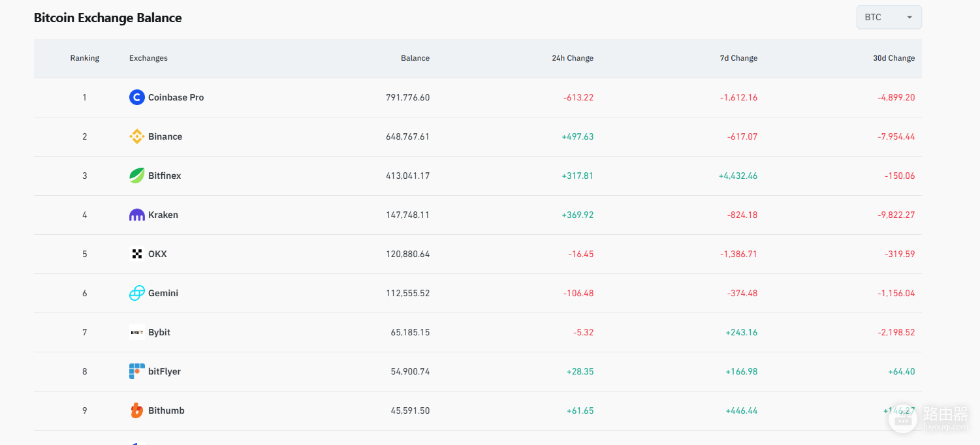Select Bithumb balance 45,591.50
Screen dimensions: 980x445
[411, 410]
